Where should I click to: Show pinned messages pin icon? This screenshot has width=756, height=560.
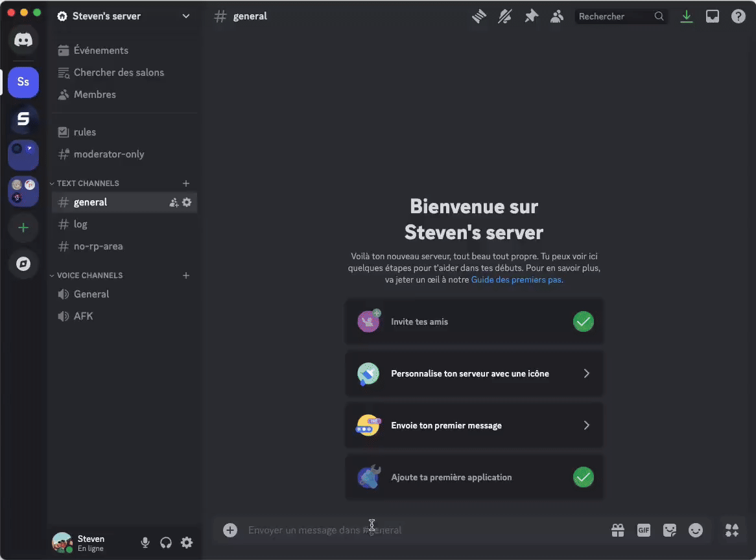[531, 16]
